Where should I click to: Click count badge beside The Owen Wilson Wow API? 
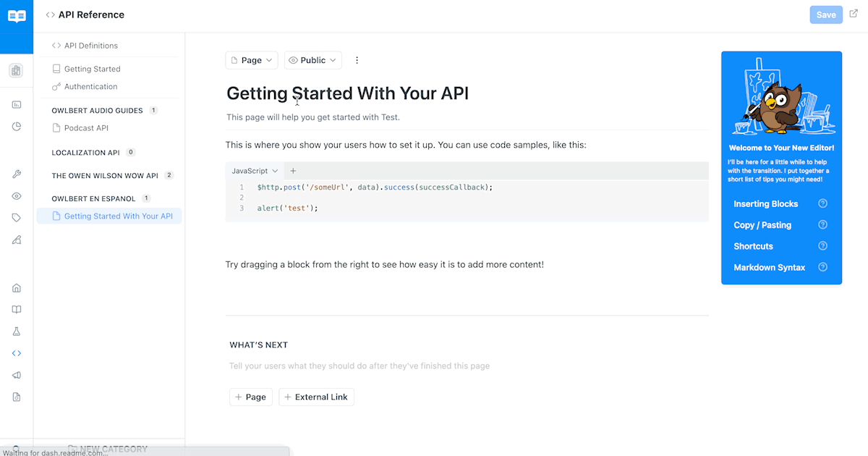(169, 175)
